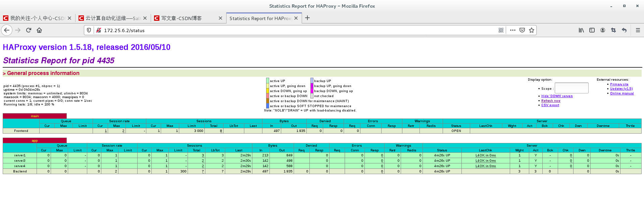Reload the HAProxy status page

tap(29, 30)
